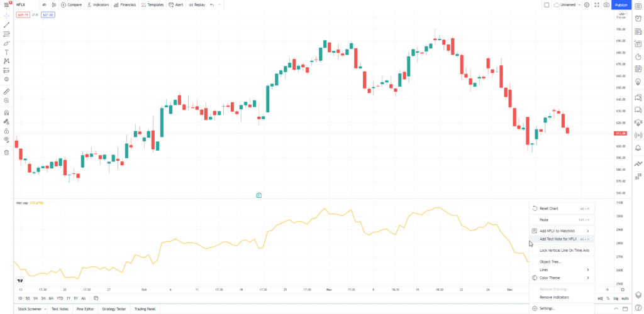Expand the Color Theme submenu
Image resolution: width=644 pixels, height=314 pixels.
pos(588,278)
